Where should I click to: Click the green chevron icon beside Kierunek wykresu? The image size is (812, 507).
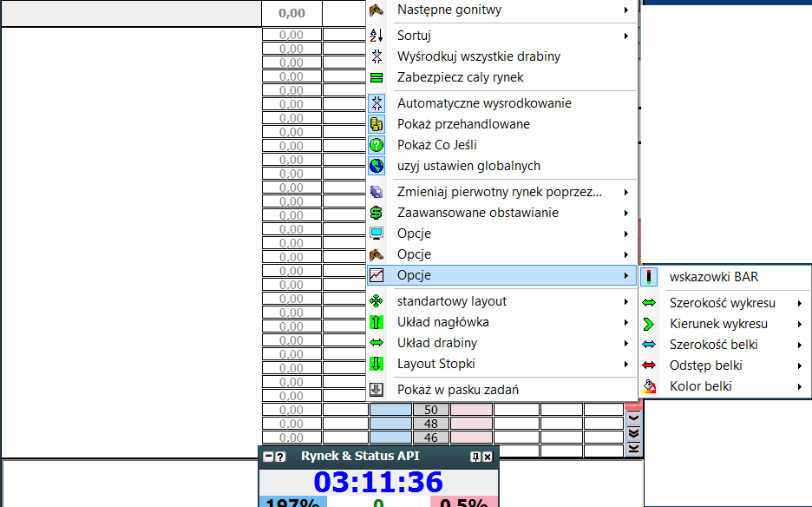649,324
